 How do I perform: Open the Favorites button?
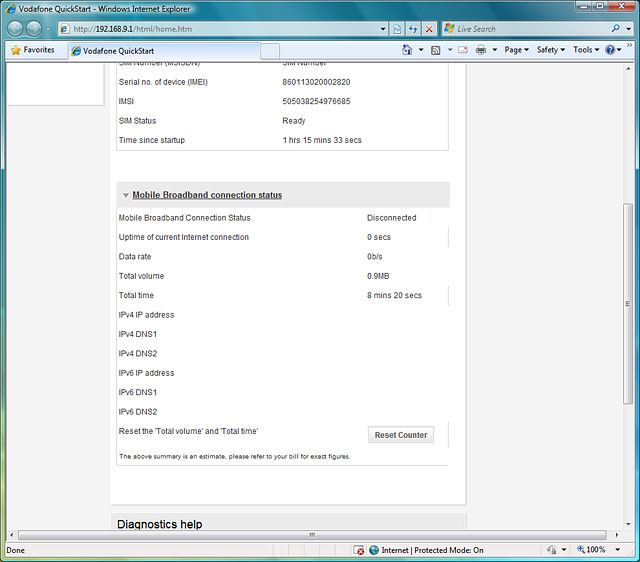pyautogui.click(x=33, y=50)
